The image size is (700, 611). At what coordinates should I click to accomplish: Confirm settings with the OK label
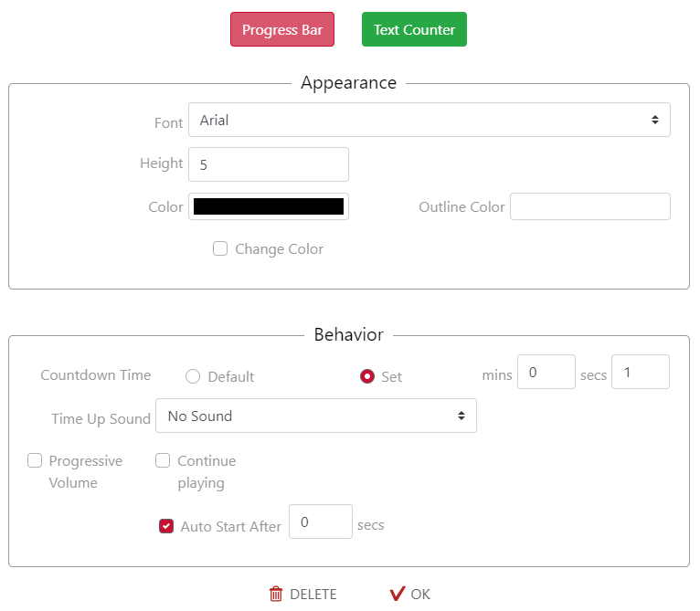click(x=420, y=595)
